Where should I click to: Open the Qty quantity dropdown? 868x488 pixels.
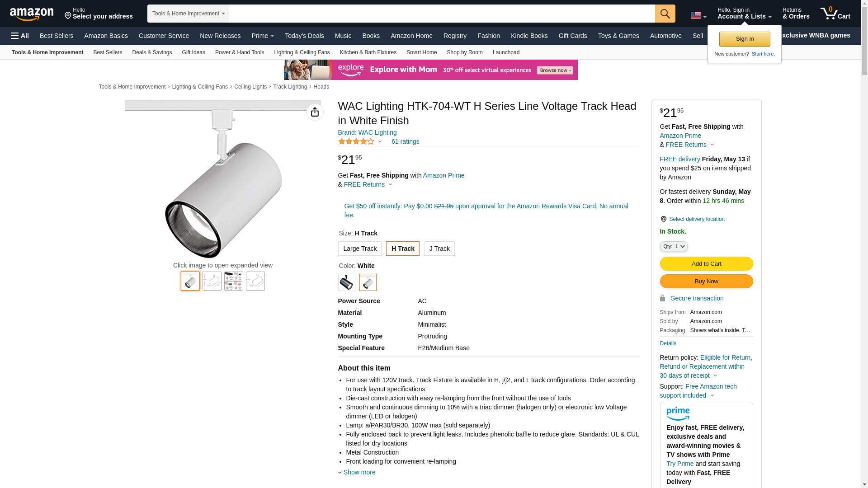click(674, 246)
